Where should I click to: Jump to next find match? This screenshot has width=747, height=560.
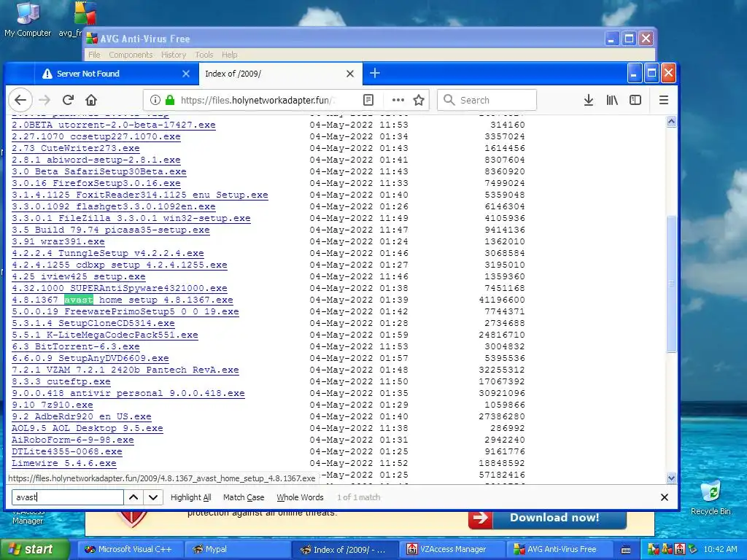pyautogui.click(x=153, y=497)
